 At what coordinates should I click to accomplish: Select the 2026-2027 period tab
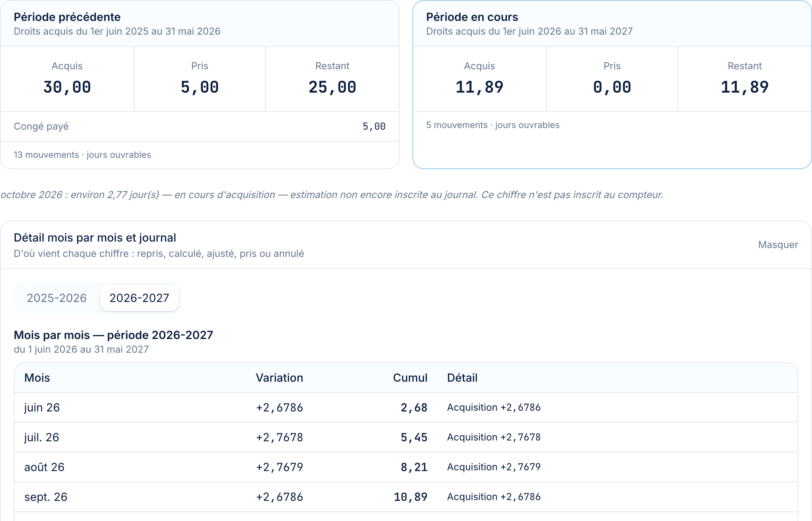pos(139,298)
